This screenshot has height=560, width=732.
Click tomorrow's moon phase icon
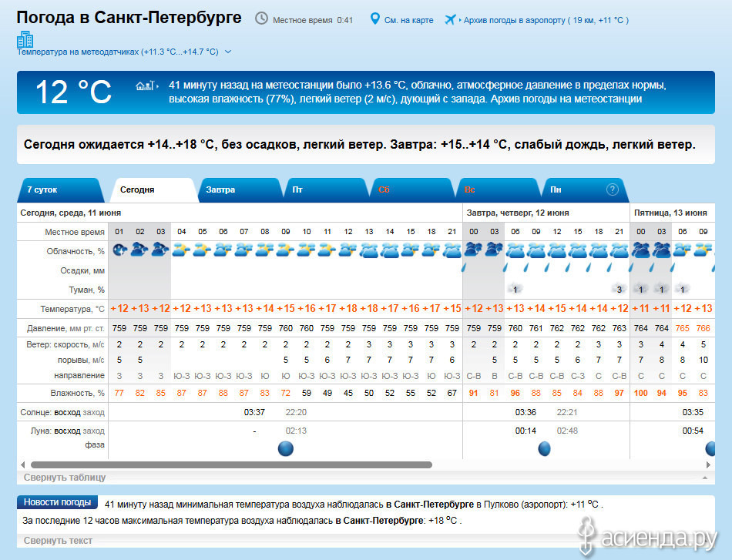point(544,448)
